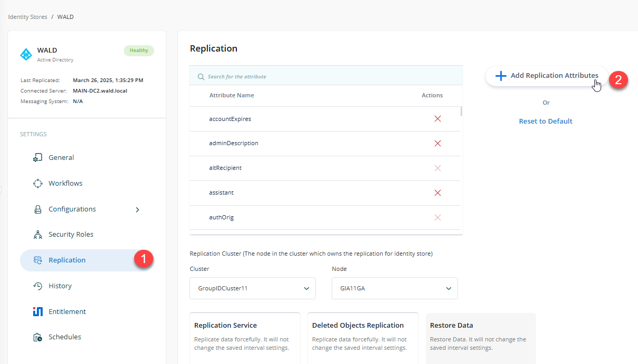This screenshot has height=364, width=638.
Task: Open the Node dropdown showing GIA11GA
Action: [x=394, y=288]
